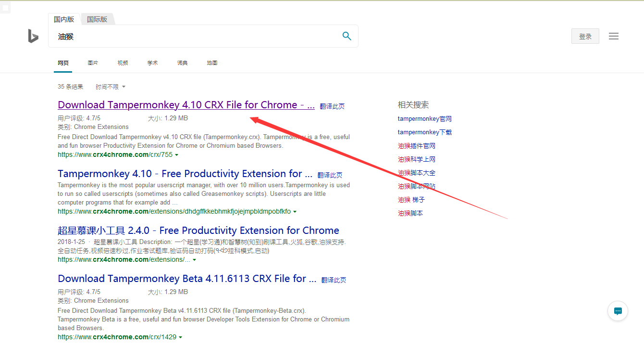Image resolution: width=644 pixels, height=346 pixels.
Task: Click the crx4chrome.com/crx/1429 URL
Action: pos(117,337)
